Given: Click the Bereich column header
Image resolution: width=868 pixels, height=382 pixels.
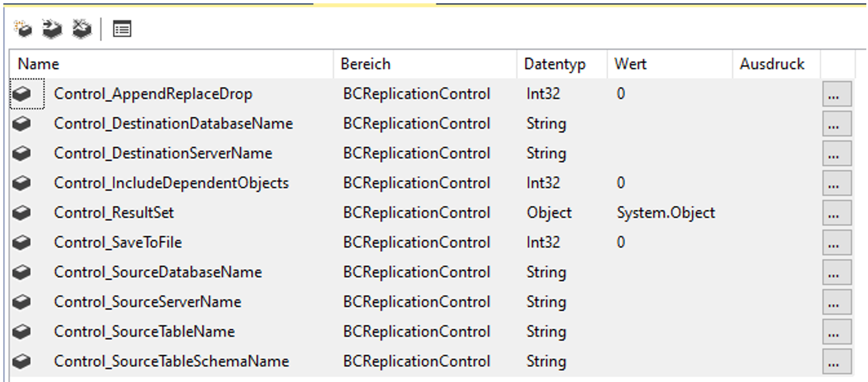Looking at the screenshot, I should coord(365,64).
